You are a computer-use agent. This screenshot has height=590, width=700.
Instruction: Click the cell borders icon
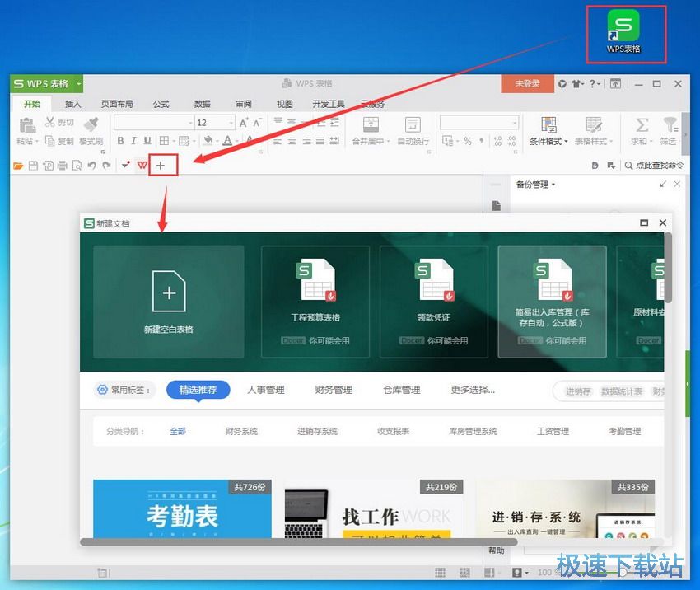tap(164, 141)
